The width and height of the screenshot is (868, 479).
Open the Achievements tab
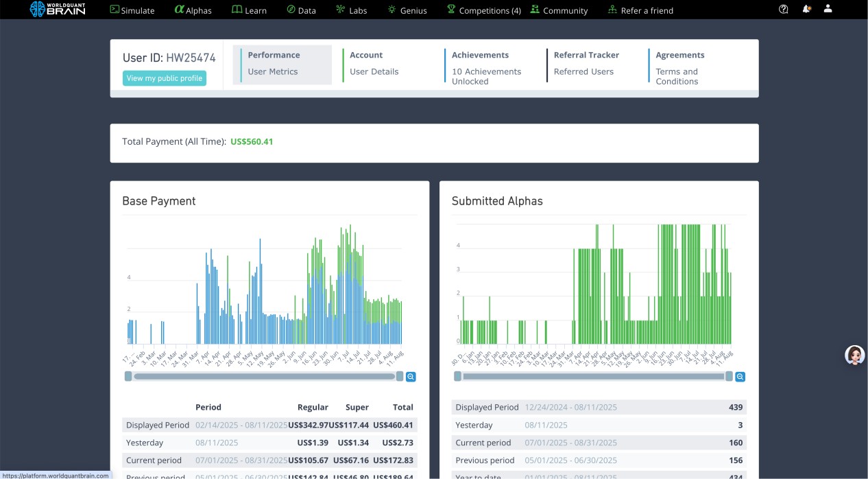click(486, 67)
